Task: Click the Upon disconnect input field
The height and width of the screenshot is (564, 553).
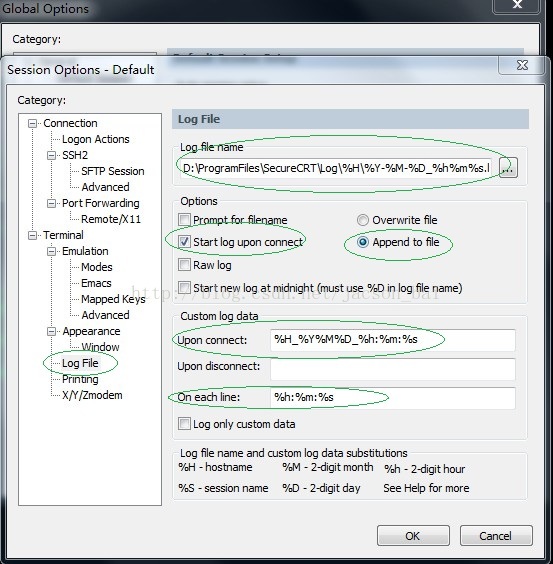Action: tap(393, 369)
